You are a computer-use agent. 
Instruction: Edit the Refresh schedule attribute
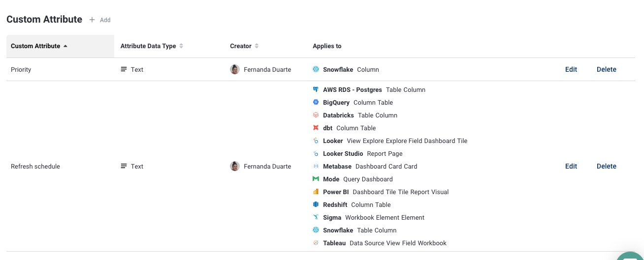click(x=571, y=166)
